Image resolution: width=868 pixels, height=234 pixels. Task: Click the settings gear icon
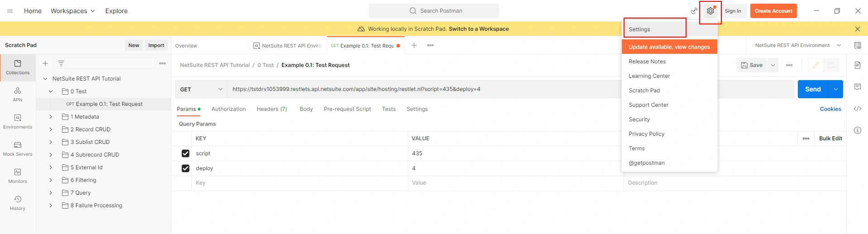coord(711,11)
